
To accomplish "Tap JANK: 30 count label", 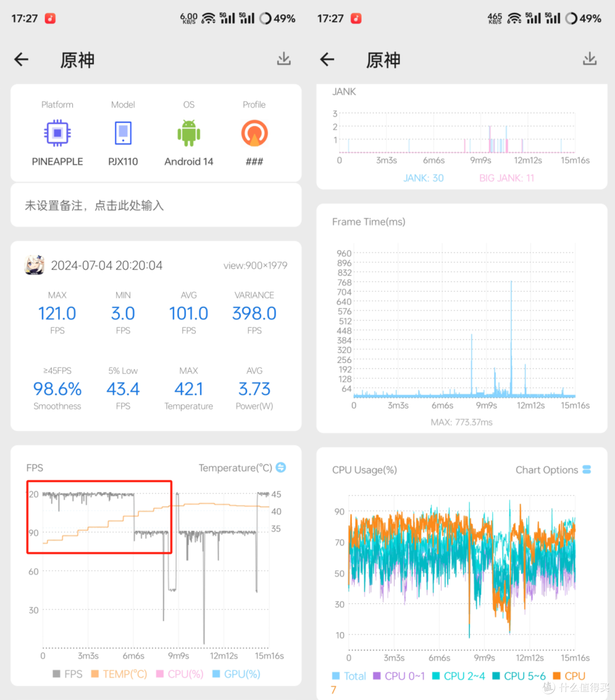I will click(x=423, y=178).
